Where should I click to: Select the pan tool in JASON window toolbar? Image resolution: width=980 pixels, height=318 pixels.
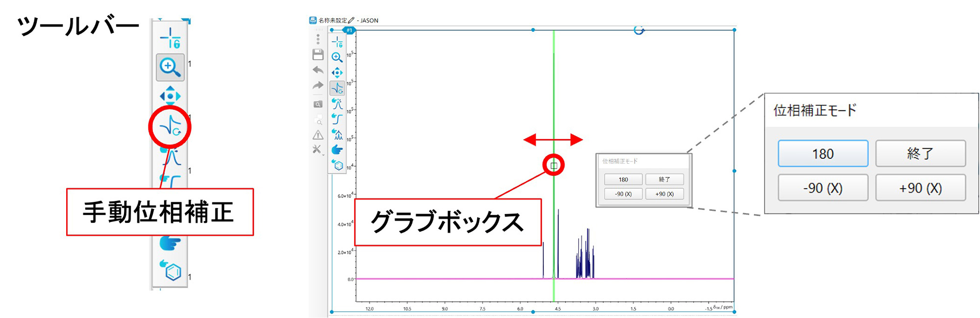pyautogui.click(x=337, y=73)
